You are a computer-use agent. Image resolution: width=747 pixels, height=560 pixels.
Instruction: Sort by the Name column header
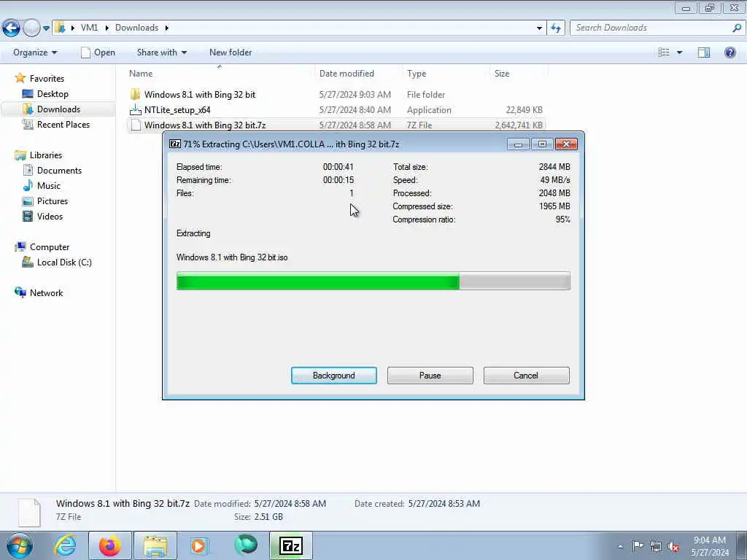pyautogui.click(x=220, y=74)
